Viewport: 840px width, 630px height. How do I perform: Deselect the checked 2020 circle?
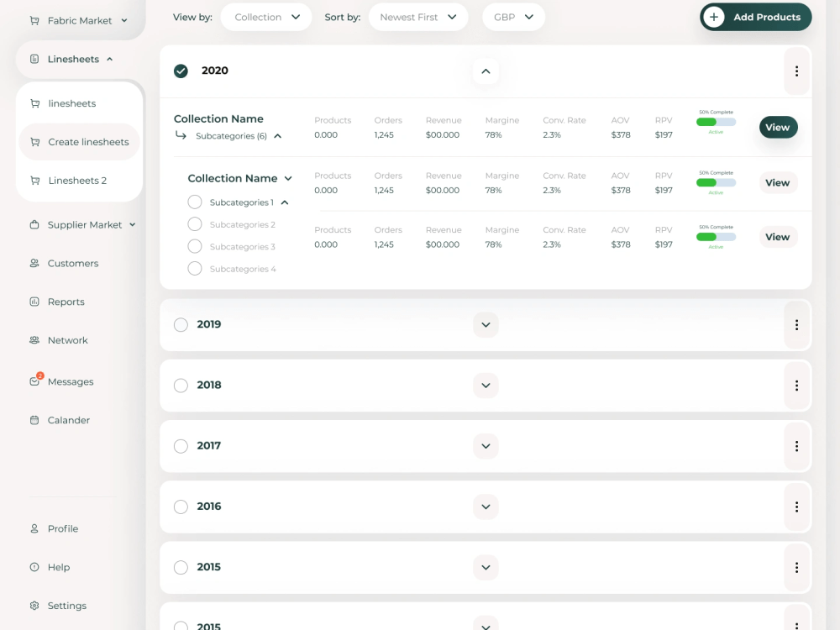pyautogui.click(x=181, y=71)
